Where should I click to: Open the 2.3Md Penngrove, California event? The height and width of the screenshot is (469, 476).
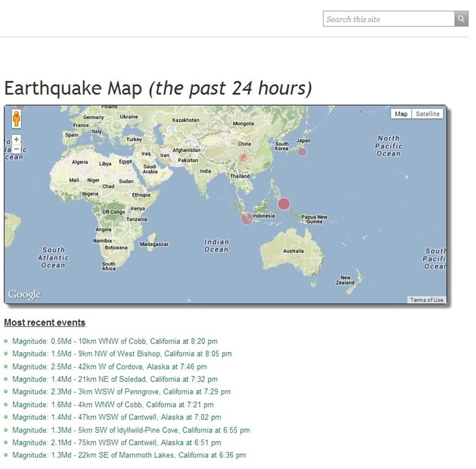121,392
